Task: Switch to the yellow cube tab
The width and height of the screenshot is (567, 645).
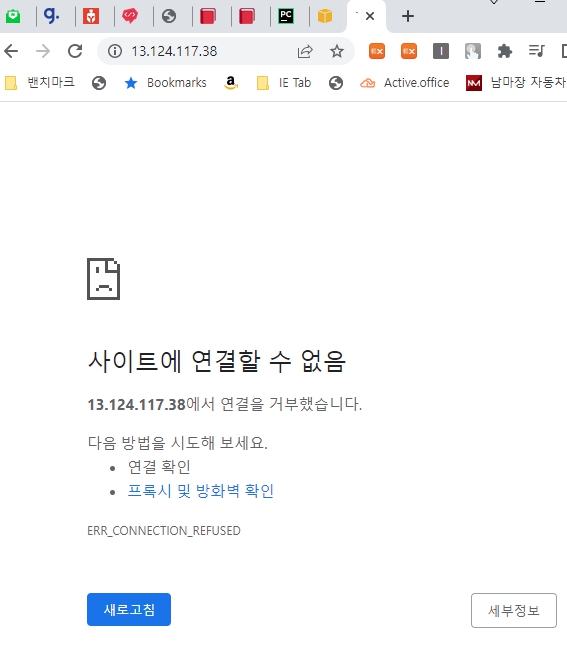Action: click(325, 16)
